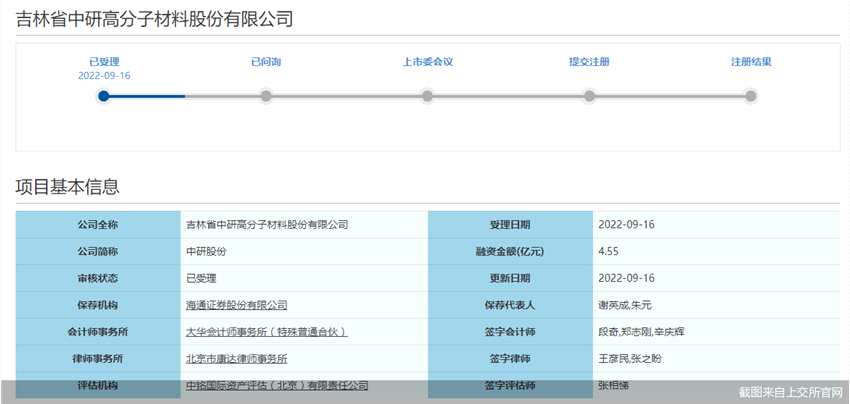Click the 2022-09-16 date under 已受理
Screen dimensions: 850x404
104,76
